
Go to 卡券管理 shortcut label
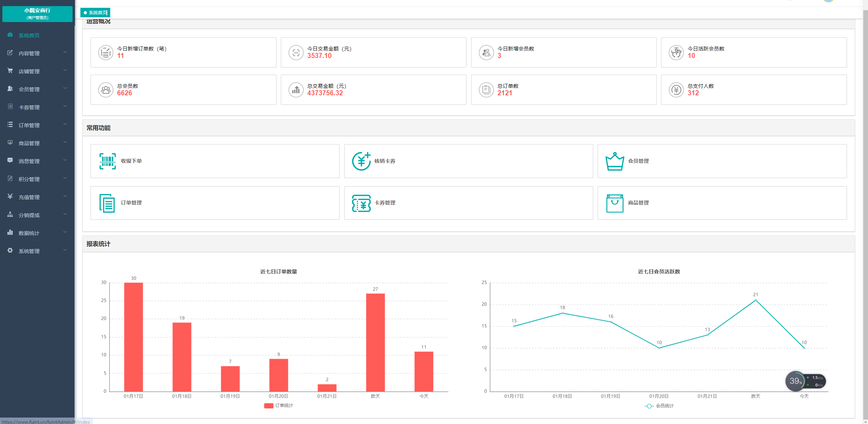point(385,203)
